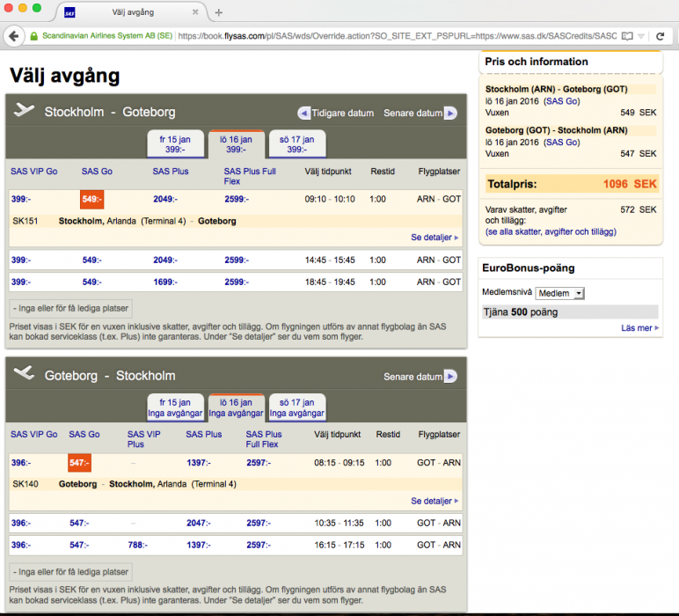Choose 2599:- Full Flex on 09:10 flight

click(x=237, y=199)
